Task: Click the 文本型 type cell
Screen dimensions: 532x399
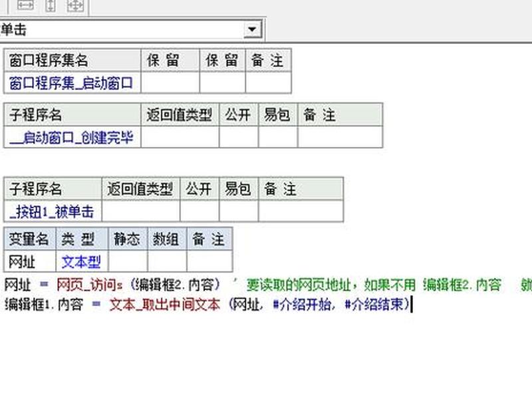Action: pos(82,261)
